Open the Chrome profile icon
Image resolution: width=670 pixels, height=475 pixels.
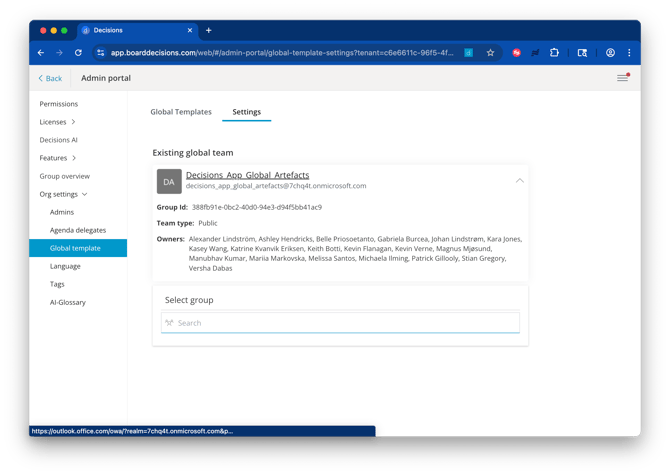click(x=610, y=53)
